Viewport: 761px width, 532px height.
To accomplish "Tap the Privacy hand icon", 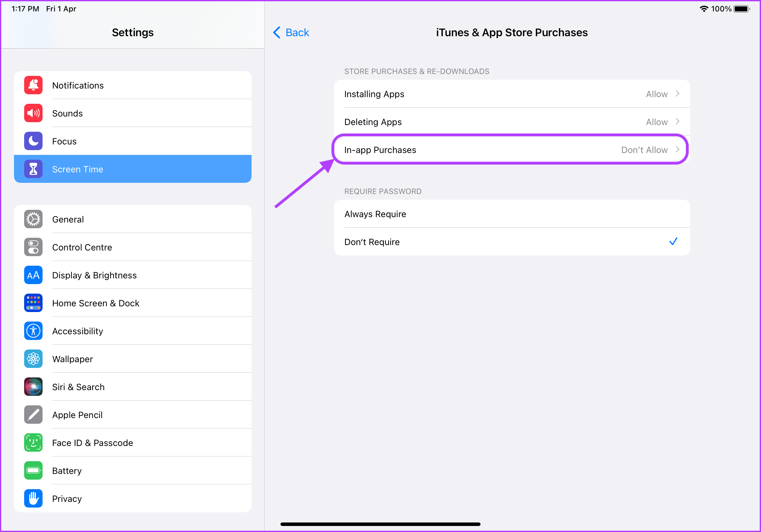I will tap(33, 499).
